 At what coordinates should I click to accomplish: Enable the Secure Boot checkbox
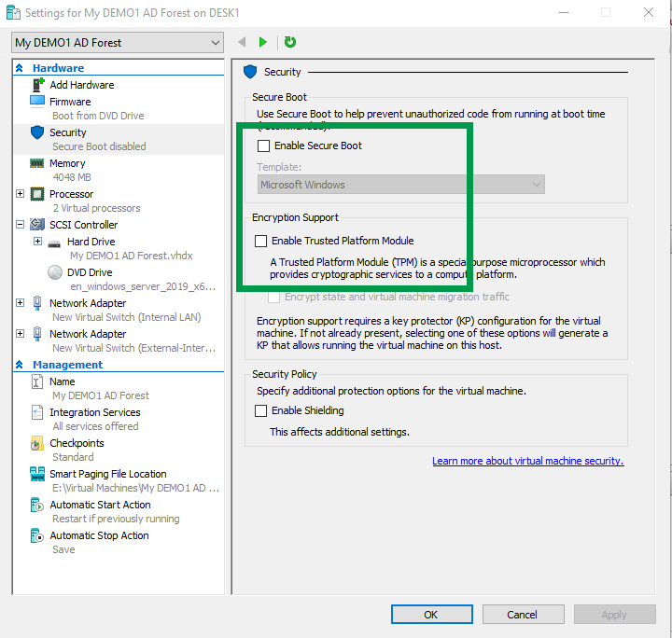click(x=264, y=146)
